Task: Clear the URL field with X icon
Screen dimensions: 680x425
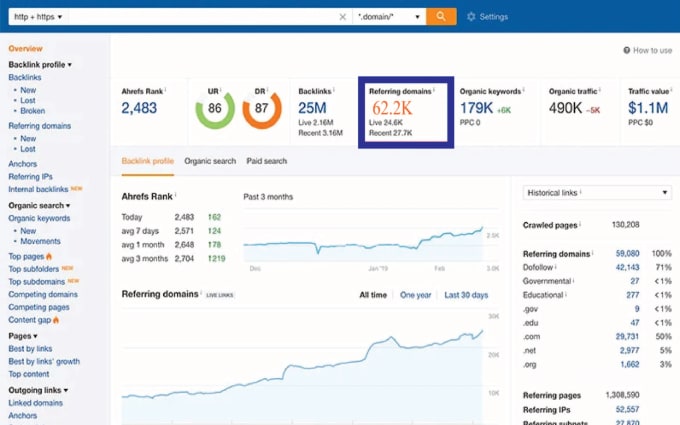Action: (x=343, y=17)
